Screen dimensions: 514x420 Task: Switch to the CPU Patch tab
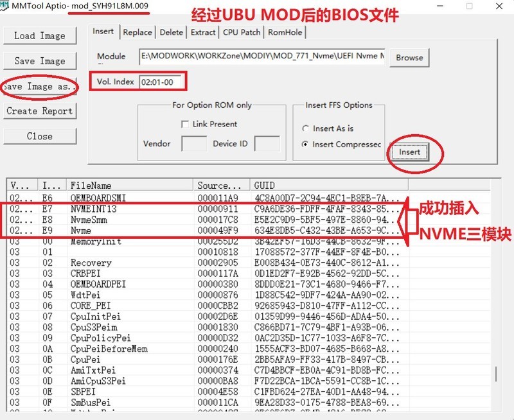click(242, 32)
